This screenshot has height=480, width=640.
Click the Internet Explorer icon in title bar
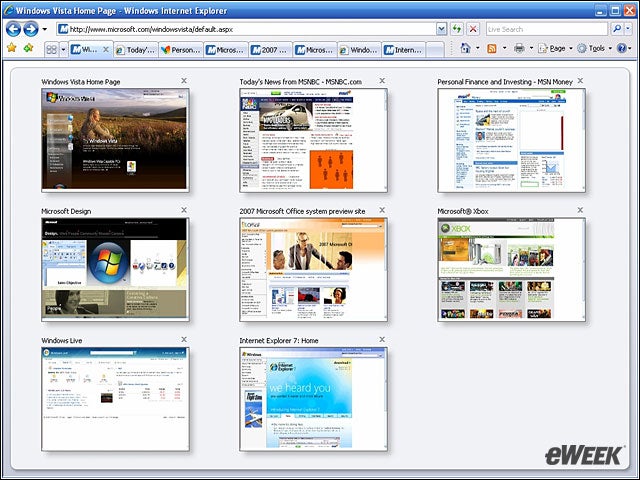pyautogui.click(x=8, y=10)
